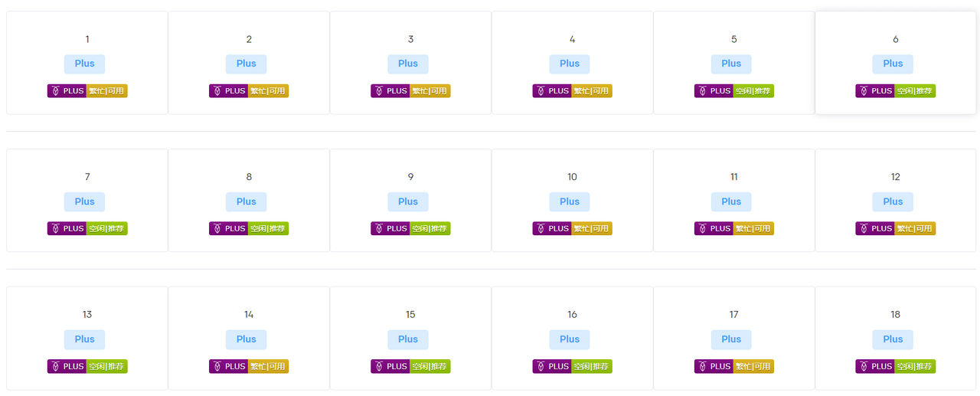The height and width of the screenshot is (396, 980).
Task: Click the Plus button on card 4
Action: (x=570, y=64)
